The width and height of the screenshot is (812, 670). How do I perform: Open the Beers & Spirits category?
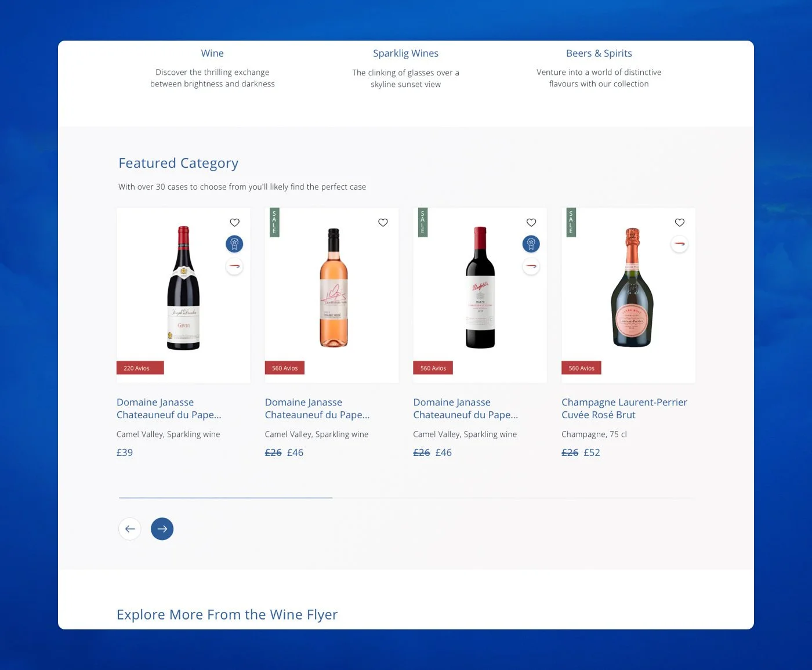pyautogui.click(x=599, y=53)
